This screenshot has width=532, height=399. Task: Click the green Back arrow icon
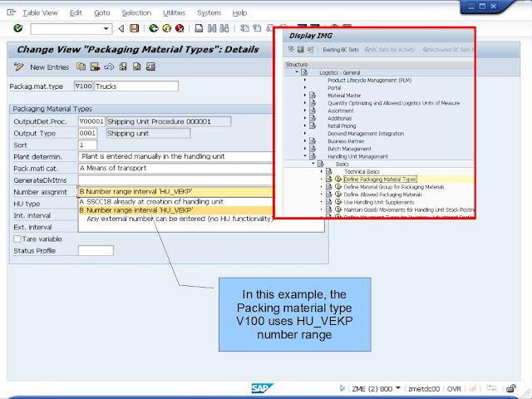click(x=154, y=28)
